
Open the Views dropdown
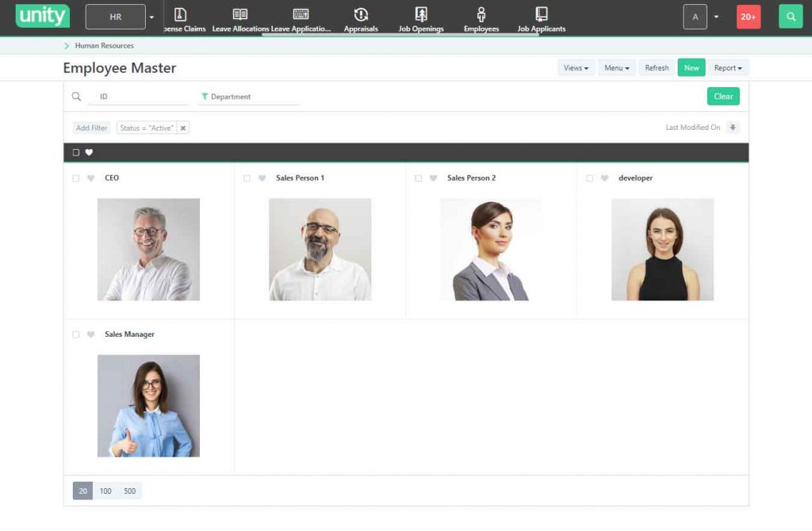[575, 68]
